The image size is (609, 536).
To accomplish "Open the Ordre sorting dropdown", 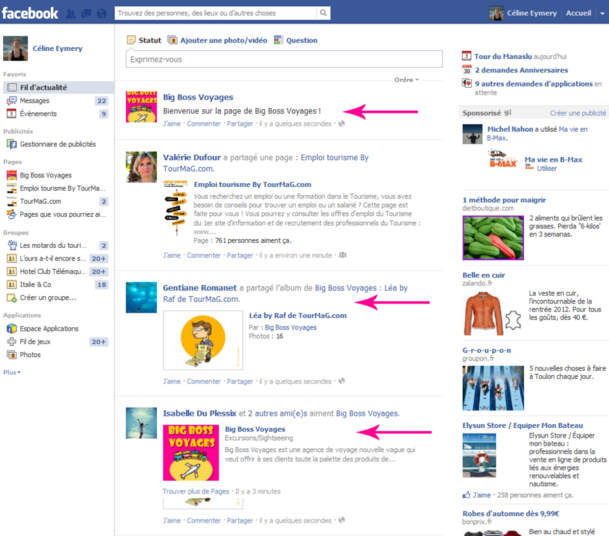I will coord(406,80).
